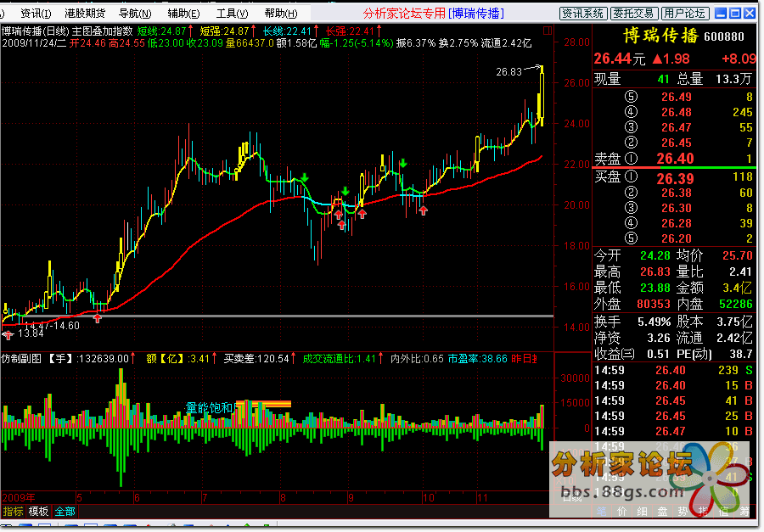This screenshot has width=764, height=532.
Task: Click the circled 3 icon on the 26.30 bid row
Action: [x=631, y=208]
